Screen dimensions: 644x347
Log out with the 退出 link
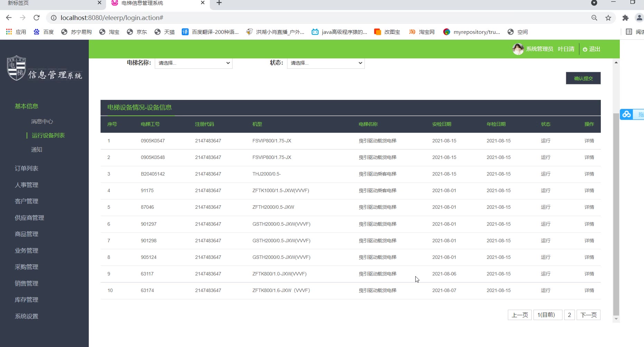click(x=591, y=49)
